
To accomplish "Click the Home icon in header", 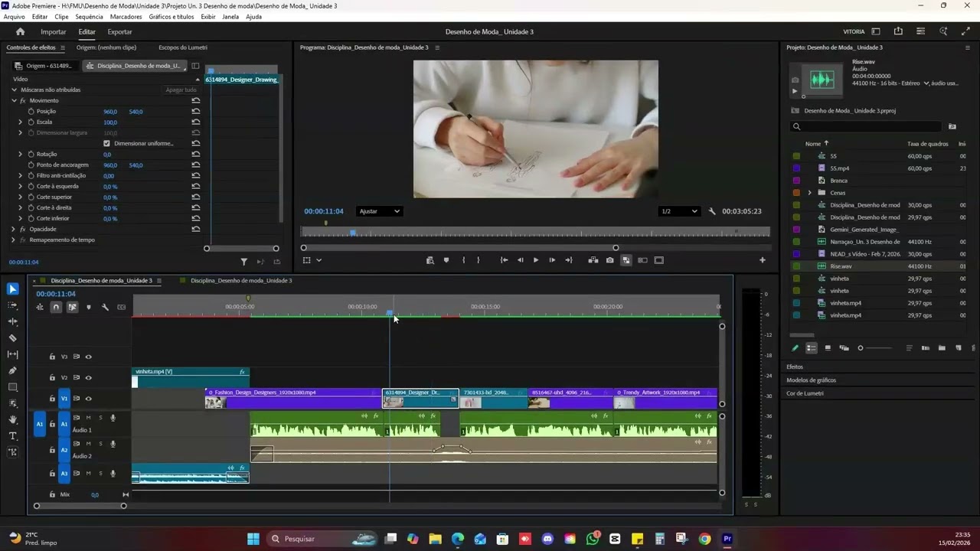I will tap(21, 31).
